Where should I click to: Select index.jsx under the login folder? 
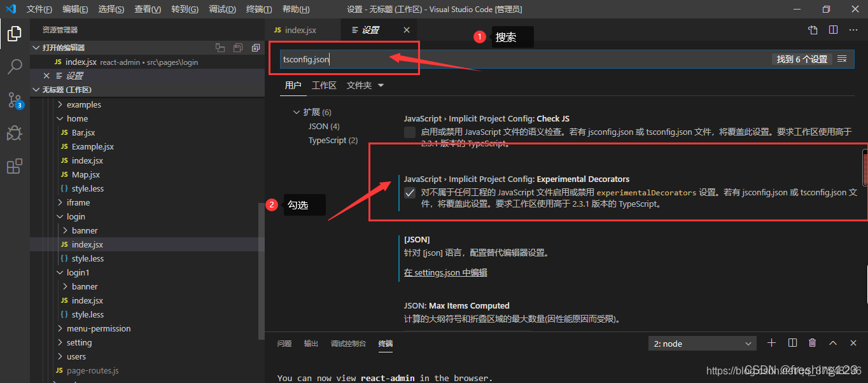[x=87, y=244]
